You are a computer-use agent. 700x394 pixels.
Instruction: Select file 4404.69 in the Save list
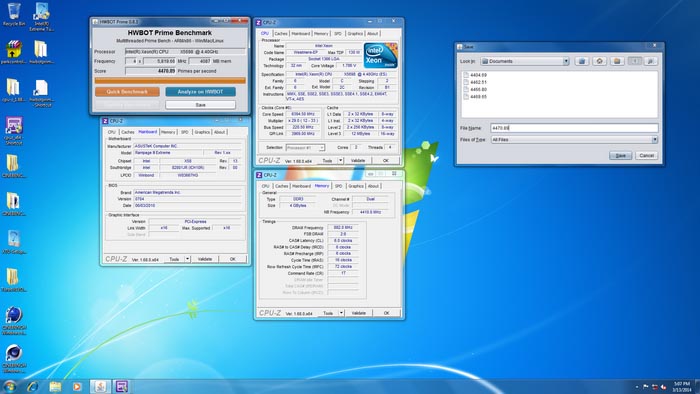[x=475, y=75]
